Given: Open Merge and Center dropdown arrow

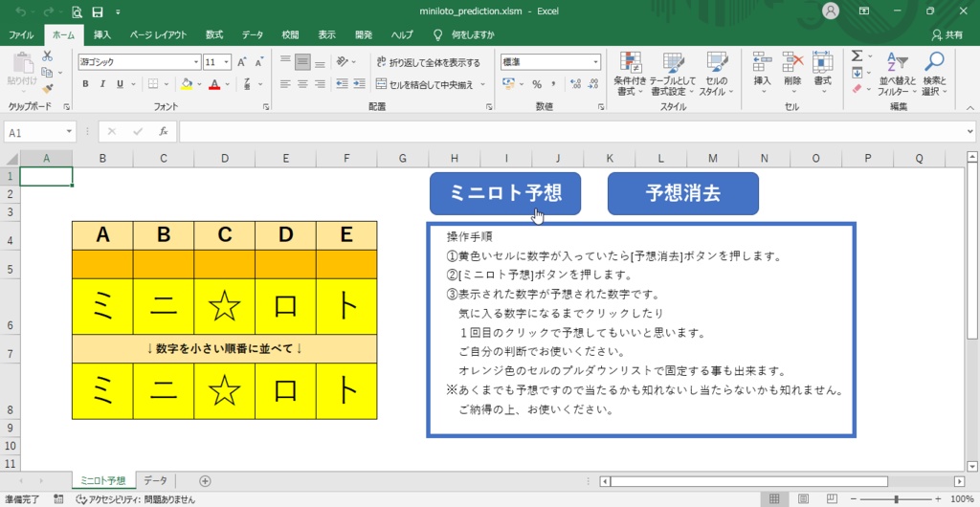Looking at the screenshot, I should pos(482,83).
